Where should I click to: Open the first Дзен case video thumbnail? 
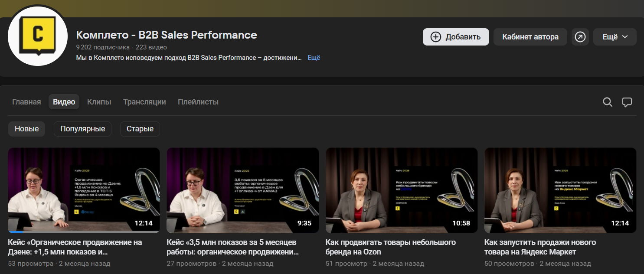84,190
